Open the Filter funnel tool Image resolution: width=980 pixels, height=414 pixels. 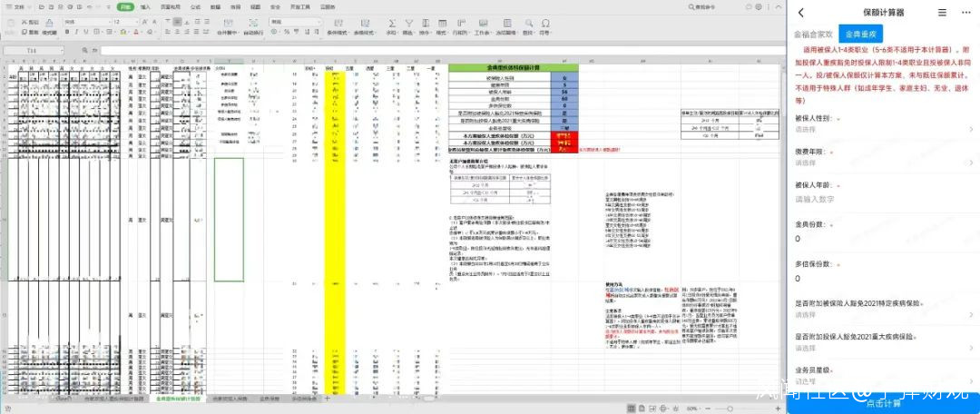click(x=408, y=23)
